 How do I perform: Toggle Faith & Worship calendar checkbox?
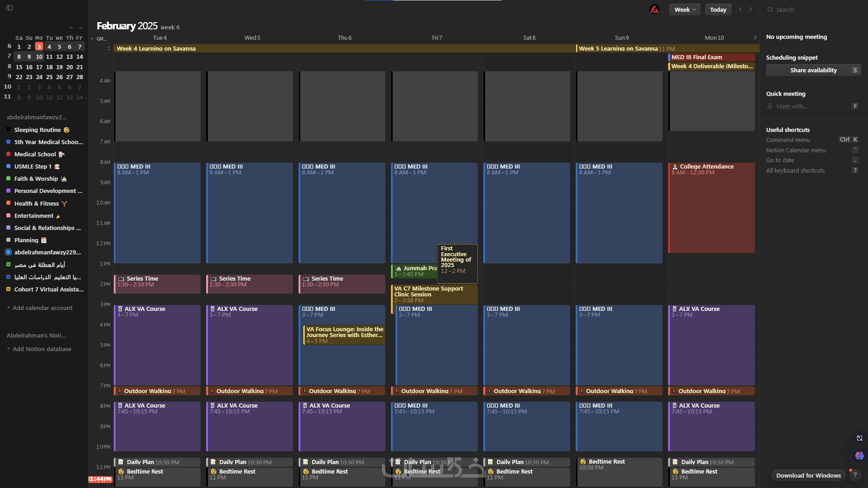[8, 178]
